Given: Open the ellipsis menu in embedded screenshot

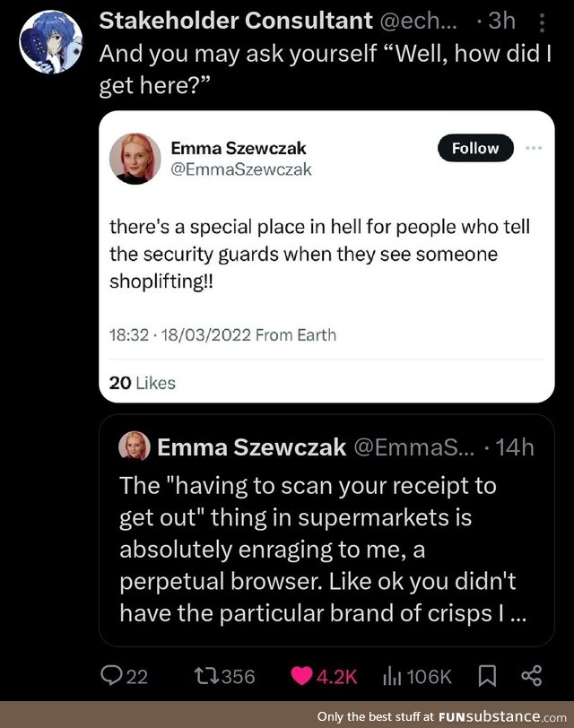Looking at the screenshot, I should click(x=535, y=148).
